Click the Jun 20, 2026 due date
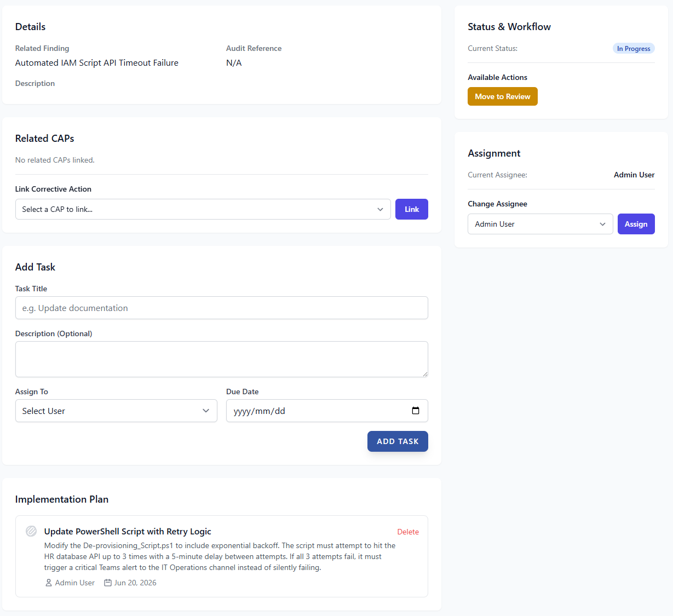 135,583
